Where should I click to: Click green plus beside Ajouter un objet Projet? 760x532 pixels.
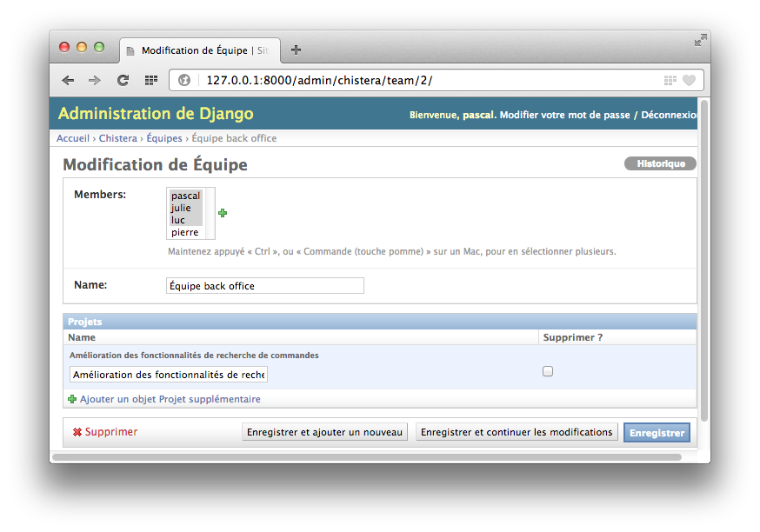pyautogui.click(x=72, y=399)
